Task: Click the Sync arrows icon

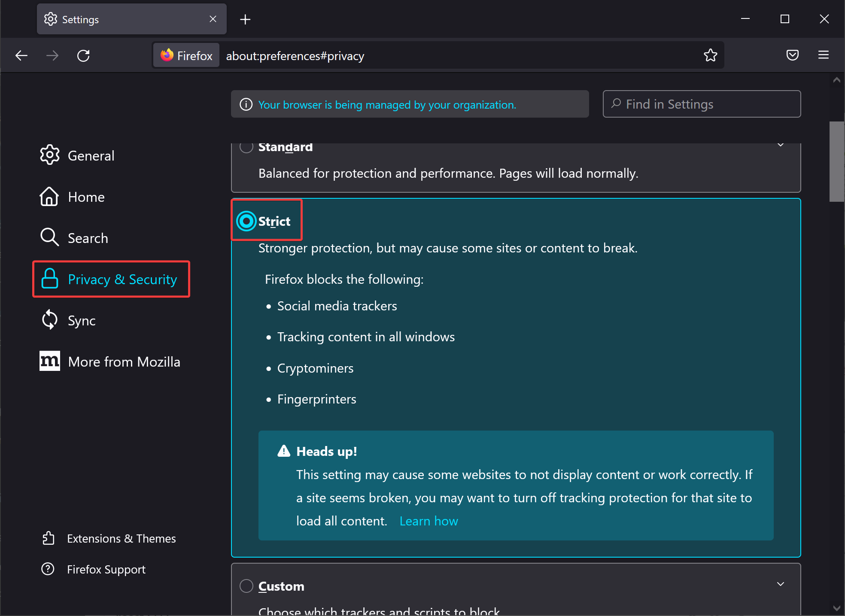Action: (49, 320)
